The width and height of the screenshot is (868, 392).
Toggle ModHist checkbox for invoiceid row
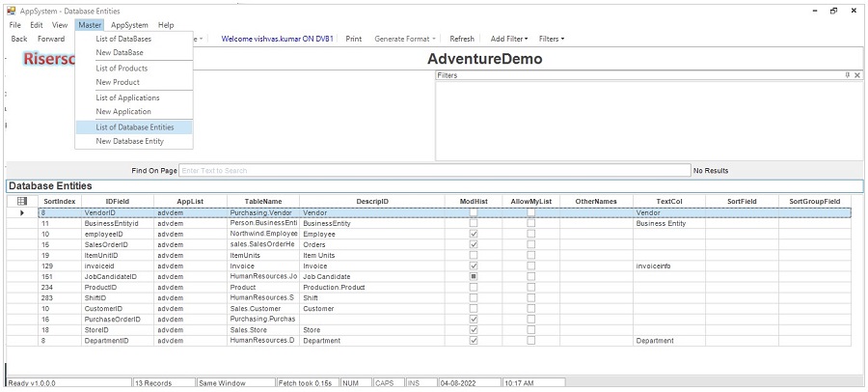point(474,266)
